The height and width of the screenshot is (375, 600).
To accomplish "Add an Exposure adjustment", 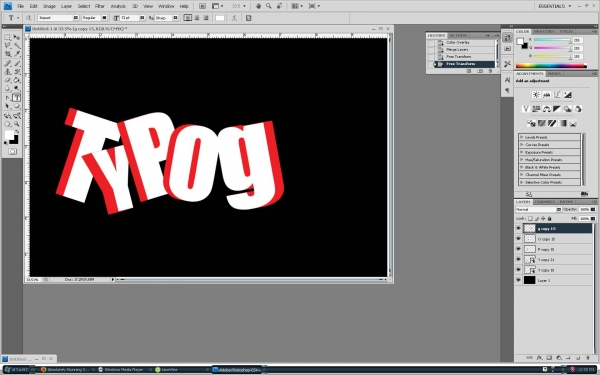I will 567,95.
